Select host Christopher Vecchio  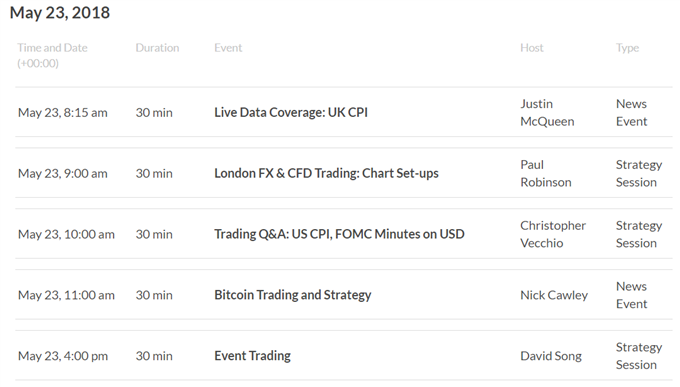553,234
